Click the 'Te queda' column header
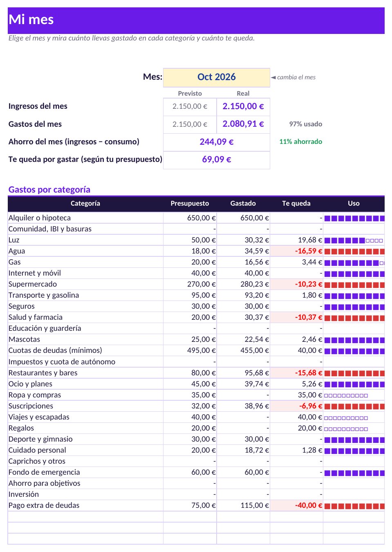 [x=296, y=203]
